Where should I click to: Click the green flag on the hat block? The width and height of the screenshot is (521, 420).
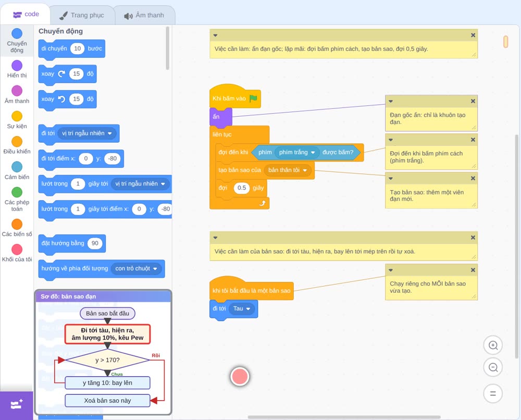(x=253, y=98)
